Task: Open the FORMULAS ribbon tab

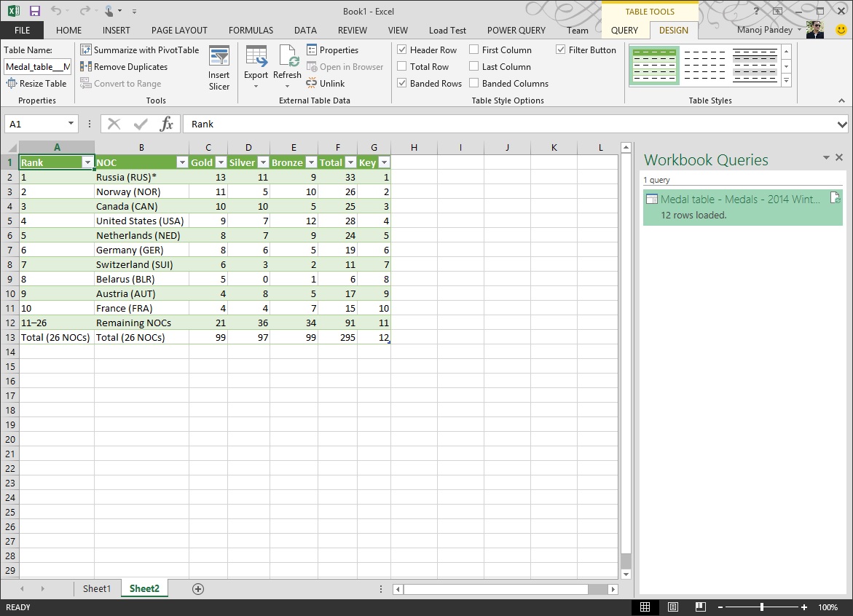Action: pyautogui.click(x=251, y=30)
